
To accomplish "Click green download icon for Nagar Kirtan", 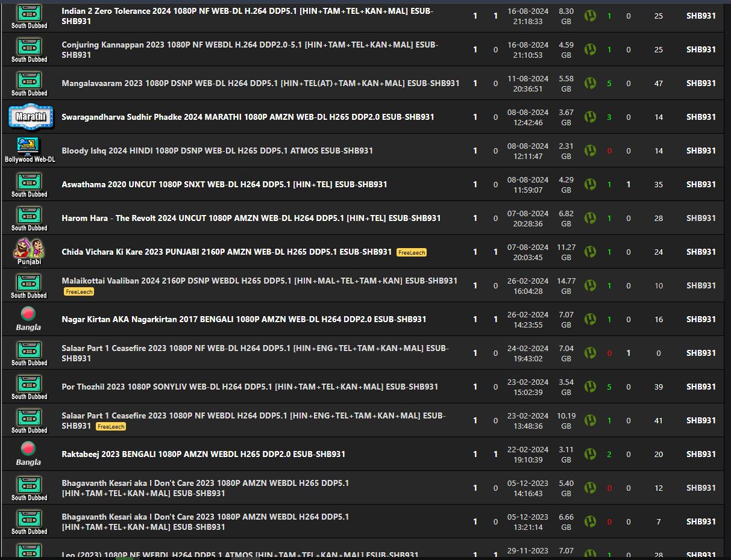I will point(590,319).
